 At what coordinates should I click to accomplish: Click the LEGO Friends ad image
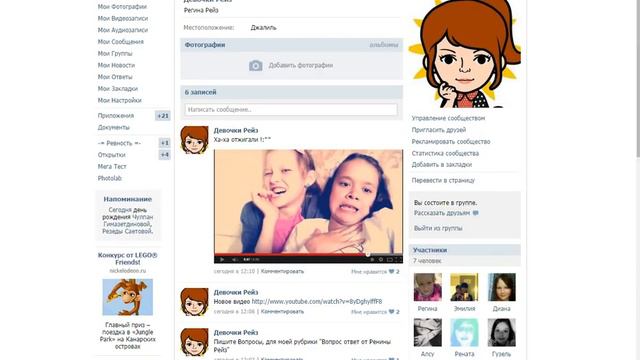click(128, 297)
